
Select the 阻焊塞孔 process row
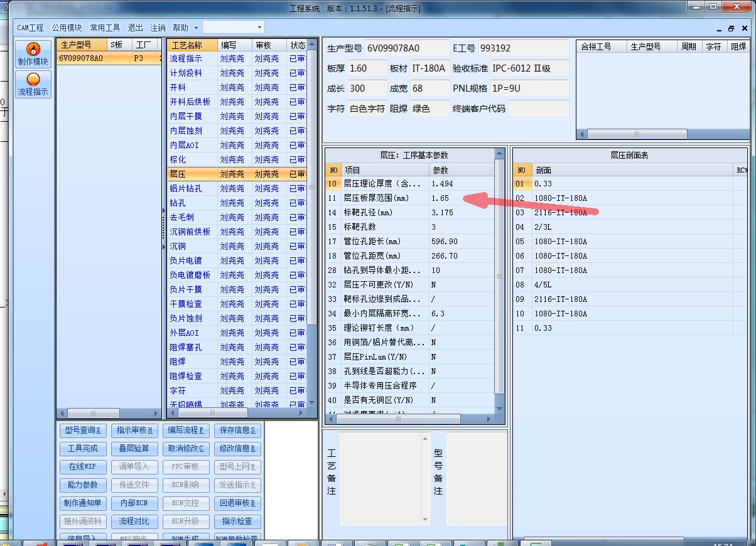pos(237,347)
